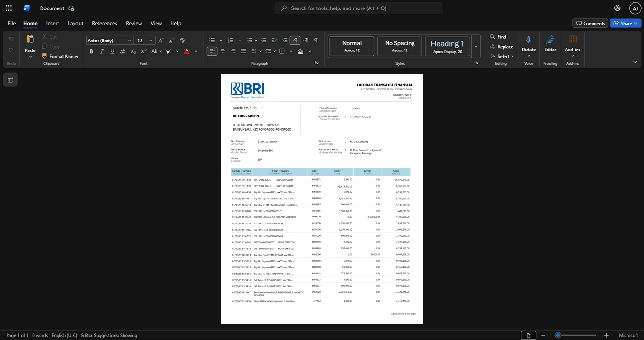Open the navigation pane icon

(10, 80)
